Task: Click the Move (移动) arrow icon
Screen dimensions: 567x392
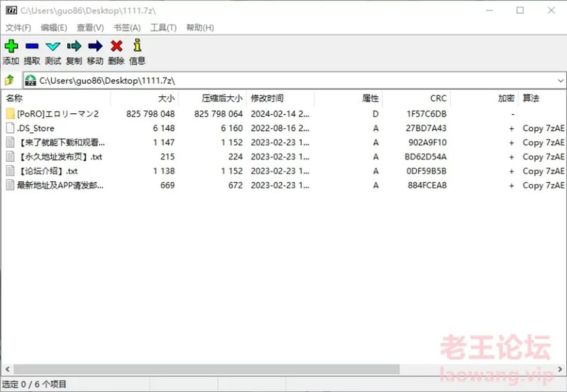Action: click(95, 46)
